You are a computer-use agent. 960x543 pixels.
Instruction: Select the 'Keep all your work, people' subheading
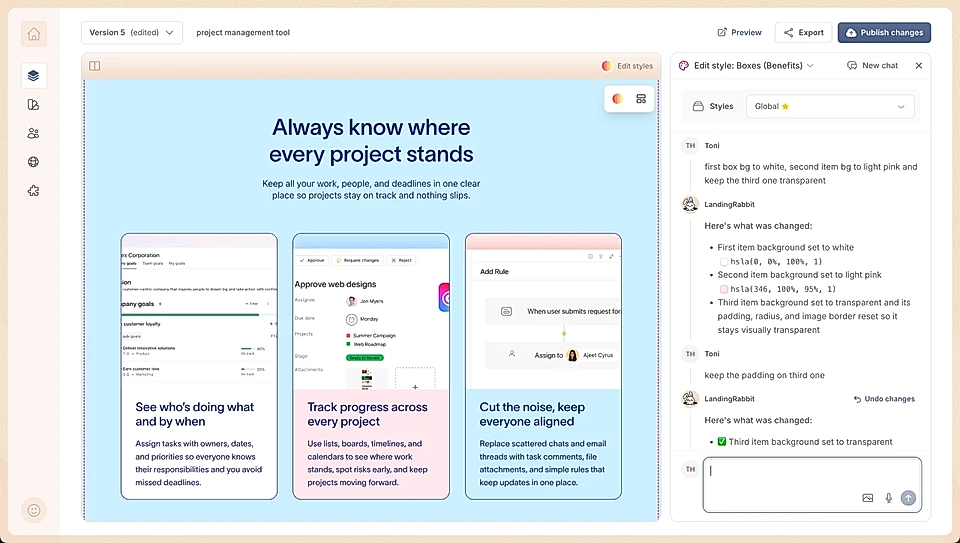[x=371, y=190]
